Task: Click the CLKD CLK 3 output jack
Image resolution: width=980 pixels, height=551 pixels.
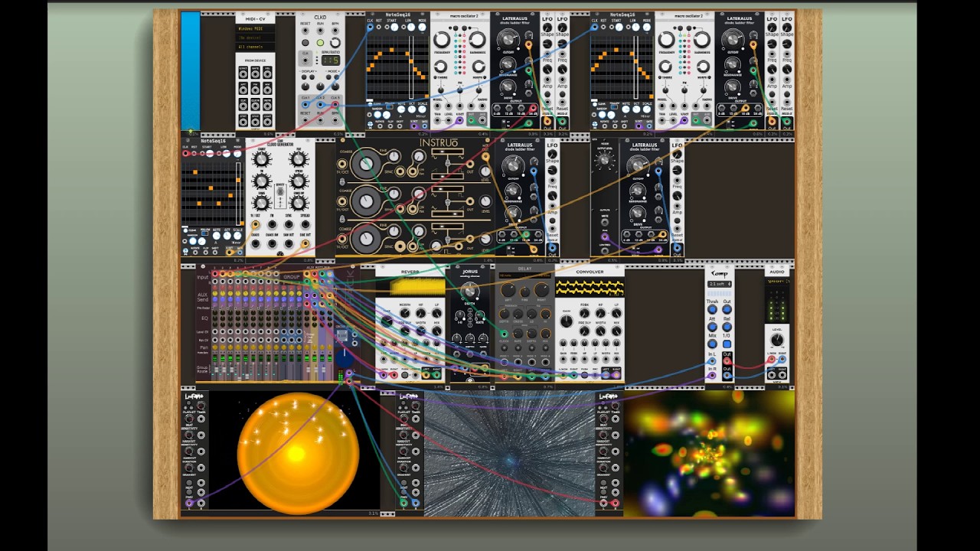Action: tap(335, 105)
